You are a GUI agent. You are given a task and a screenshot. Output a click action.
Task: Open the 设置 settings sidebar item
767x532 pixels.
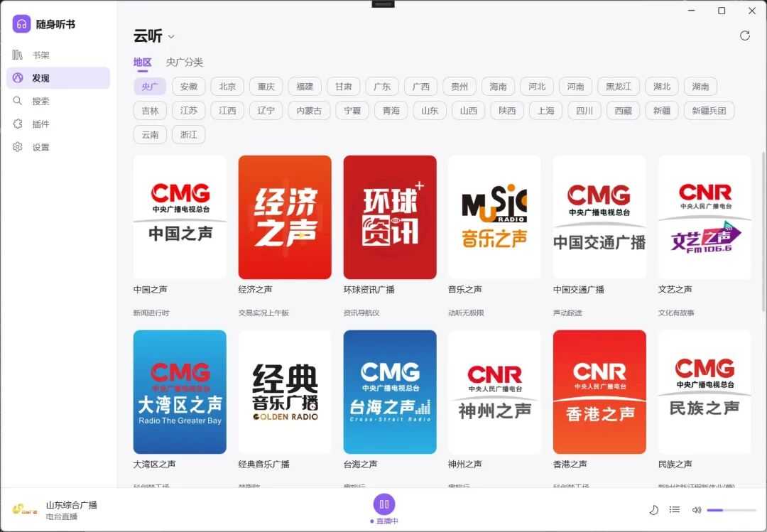point(58,147)
